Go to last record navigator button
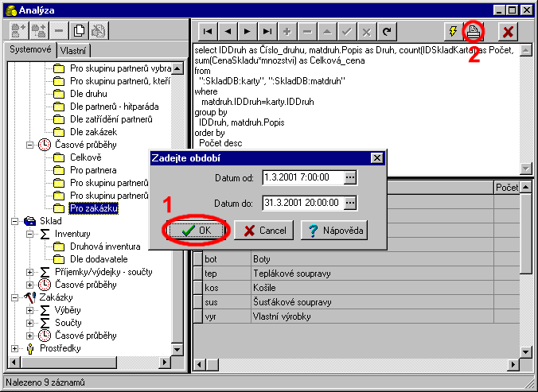The width and height of the screenshot is (538, 392). [267, 31]
